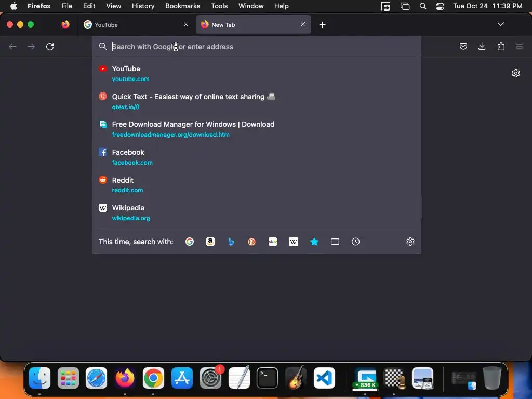Expand the list all tabs chevron

(500, 24)
